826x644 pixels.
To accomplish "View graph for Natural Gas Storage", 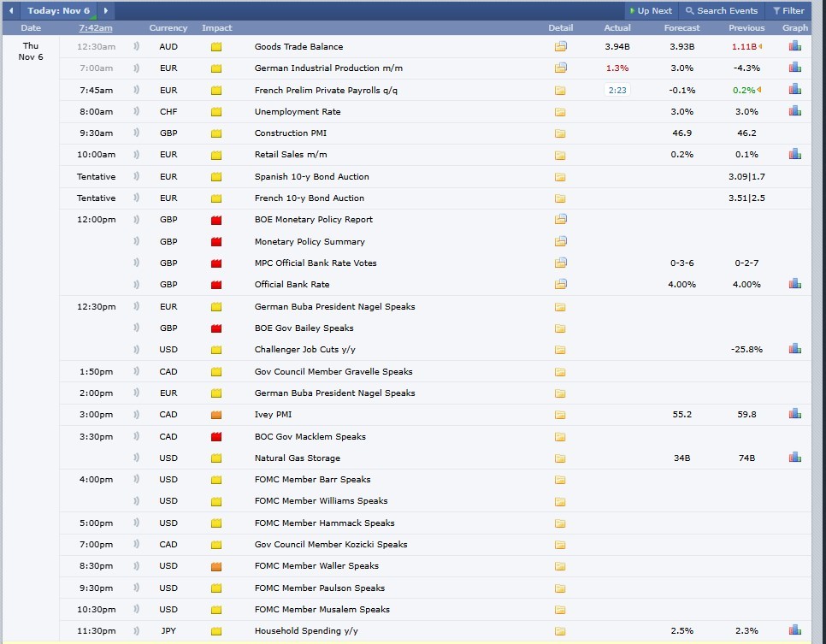I will [x=794, y=458].
